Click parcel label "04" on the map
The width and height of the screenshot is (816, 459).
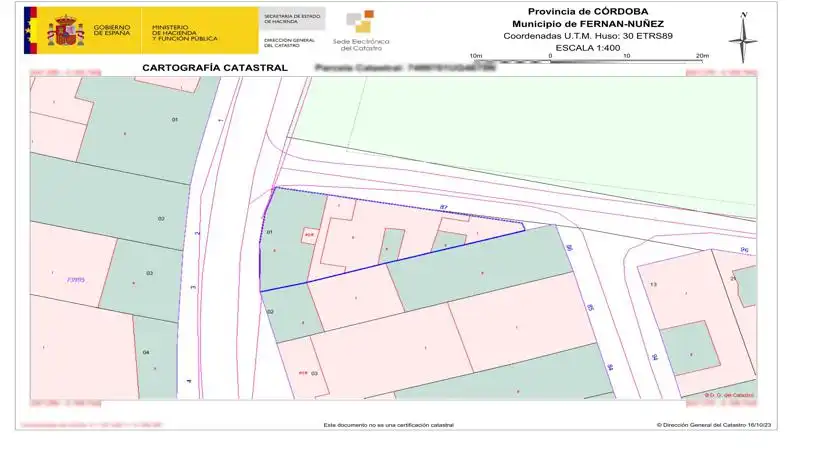pyautogui.click(x=146, y=352)
